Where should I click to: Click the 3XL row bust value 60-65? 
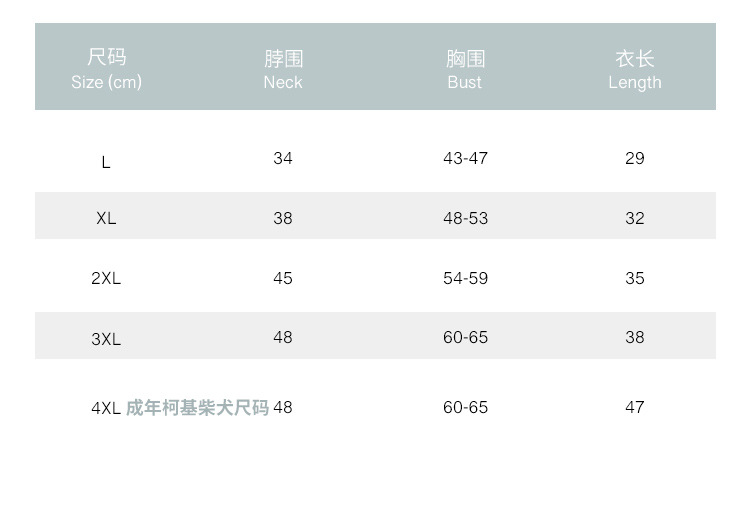(x=465, y=337)
